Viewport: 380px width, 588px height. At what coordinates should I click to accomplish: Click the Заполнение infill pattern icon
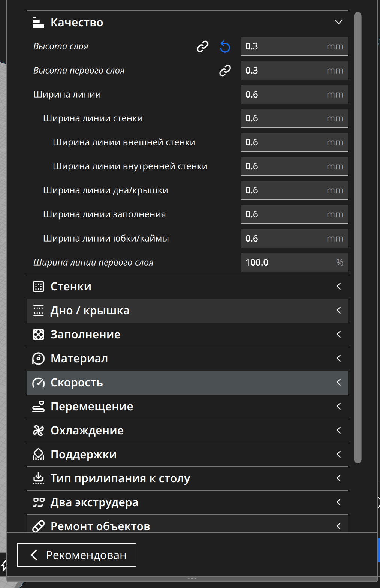tap(38, 334)
